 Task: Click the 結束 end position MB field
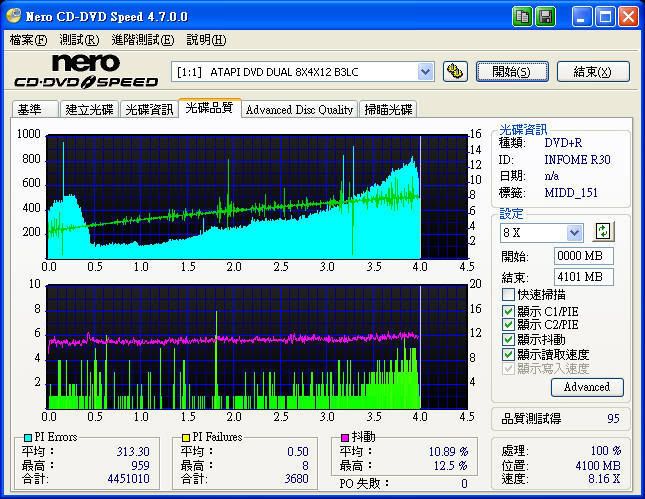click(584, 277)
